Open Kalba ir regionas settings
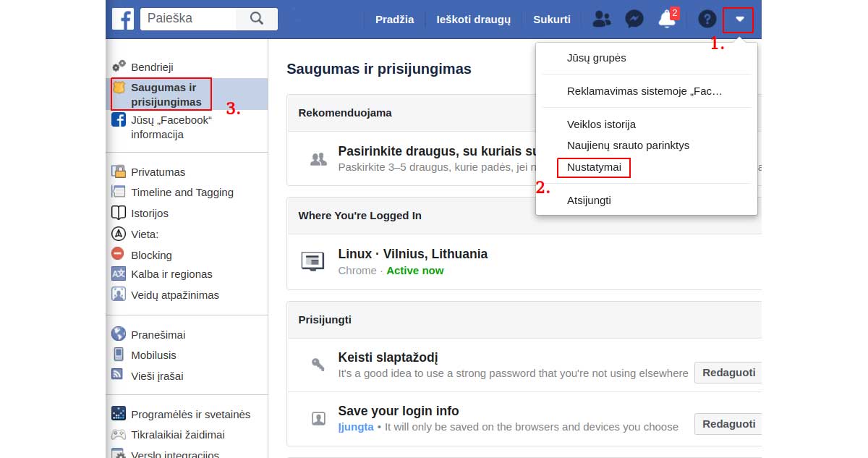The image size is (868, 458). 171,274
